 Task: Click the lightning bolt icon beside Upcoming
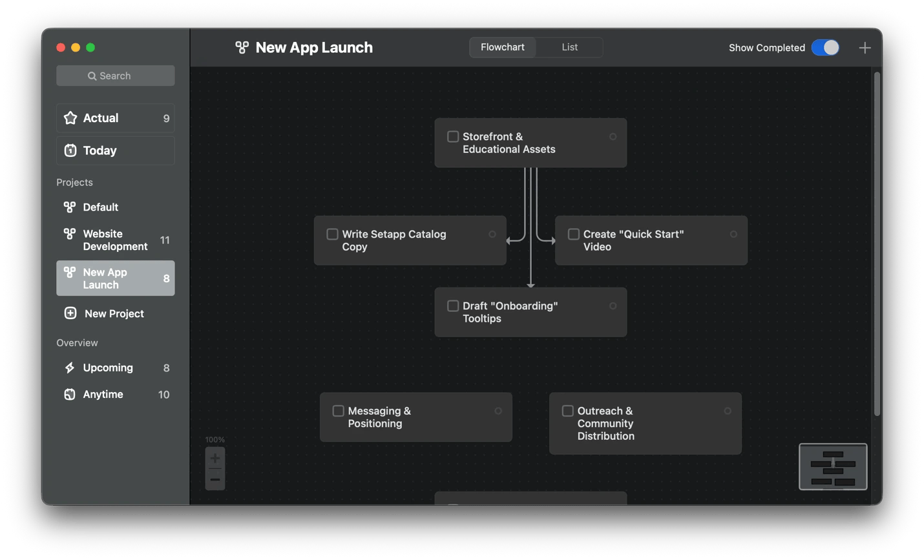click(70, 368)
